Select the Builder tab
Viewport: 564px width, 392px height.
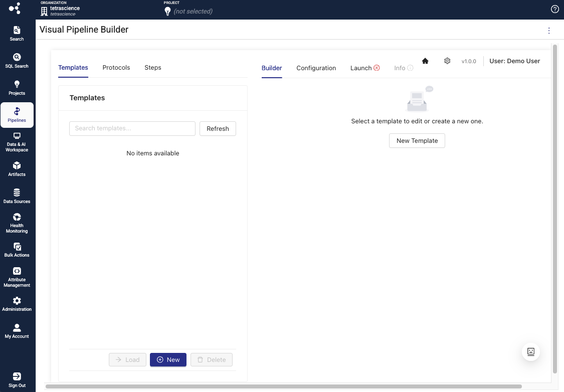272,68
